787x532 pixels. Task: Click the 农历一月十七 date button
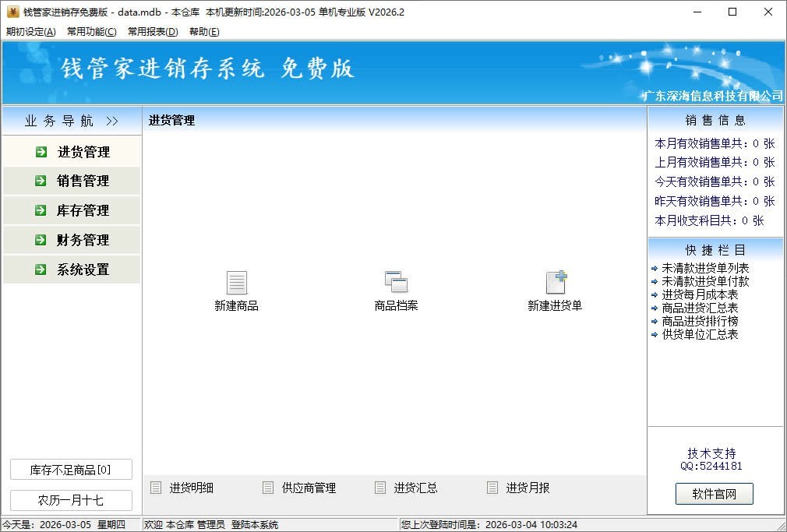[71, 500]
